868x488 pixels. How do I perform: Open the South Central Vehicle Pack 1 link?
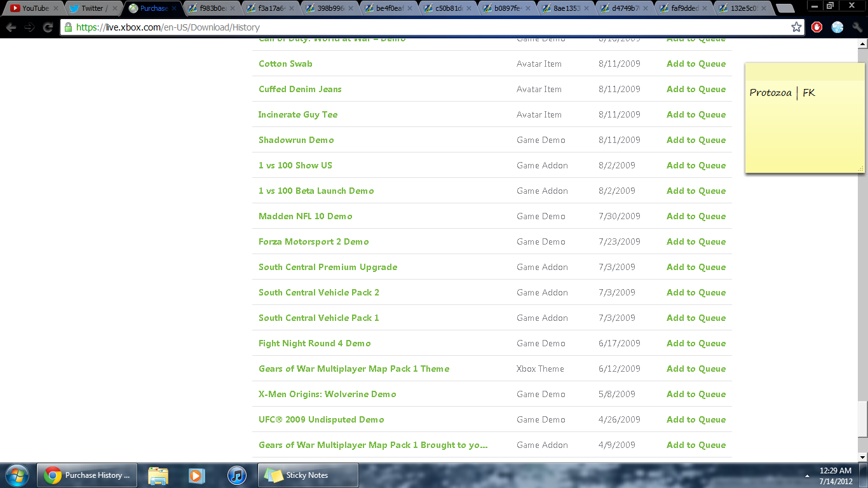pyautogui.click(x=319, y=318)
